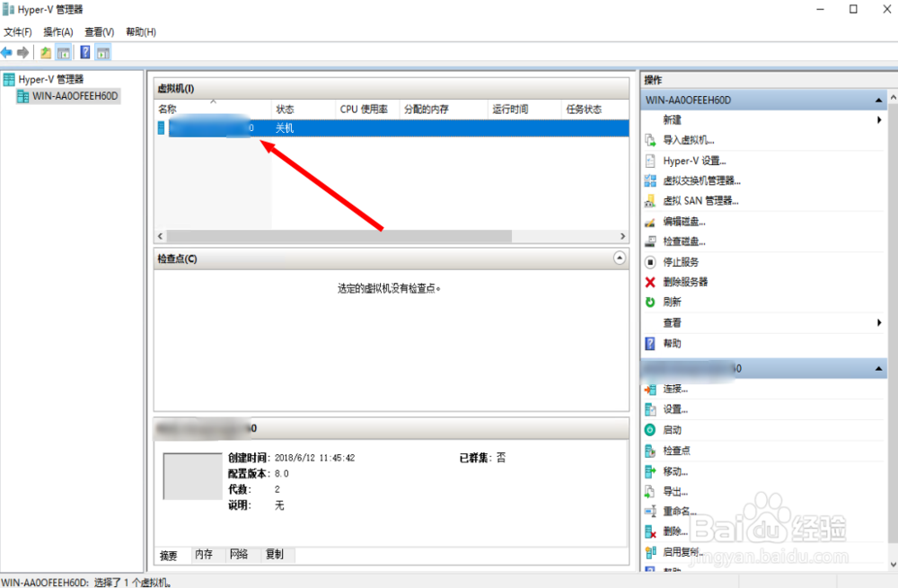Sort by 名称 column header
Screen dimensions: 898x588
pyautogui.click(x=213, y=109)
